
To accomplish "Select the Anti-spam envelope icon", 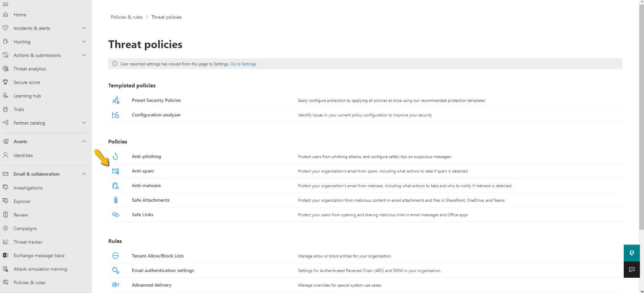I will pos(116,171).
